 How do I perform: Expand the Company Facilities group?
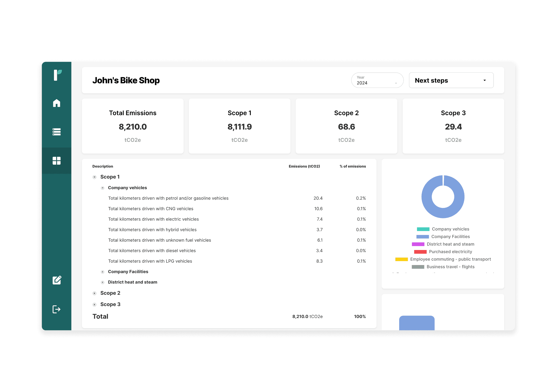point(103,272)
